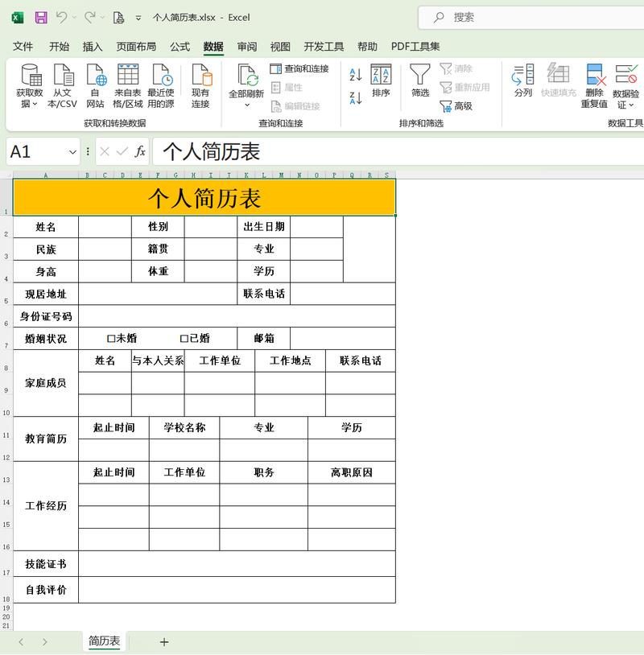The image size is (644, 655).
Task: Select the yellow title cell 个人简历表
Action: tap(204, 198)
